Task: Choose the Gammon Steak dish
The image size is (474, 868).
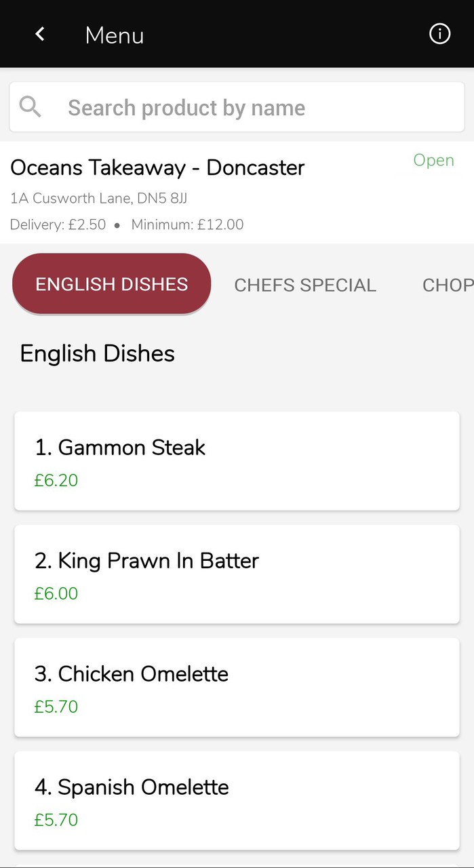Action: click(237, 460)
